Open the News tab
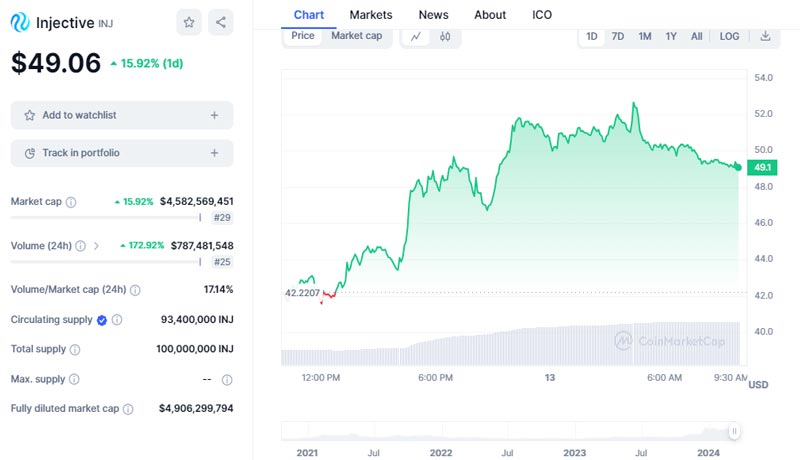 coord(434,15)
